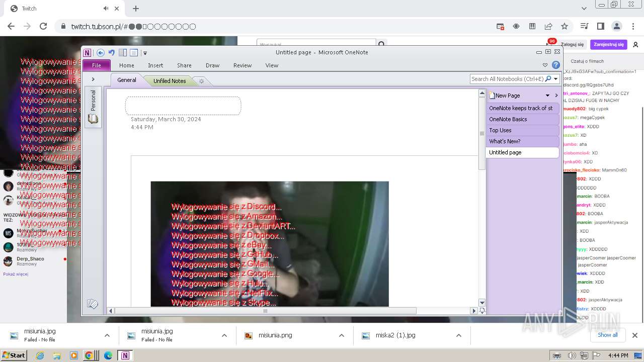Click the Undo icon in OneNote
Viewport: 644px width, 362px height.
[x=112, y=52]
